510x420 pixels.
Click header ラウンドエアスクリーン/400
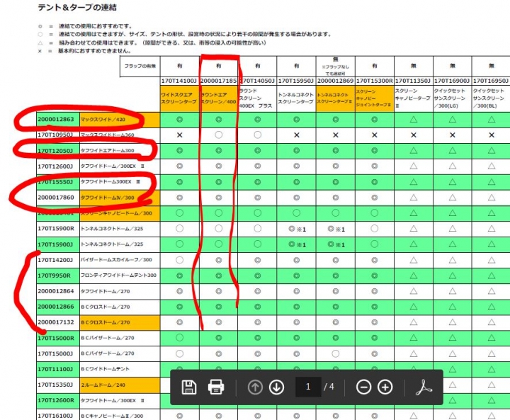pyautogui.click(x=219, y=98)
